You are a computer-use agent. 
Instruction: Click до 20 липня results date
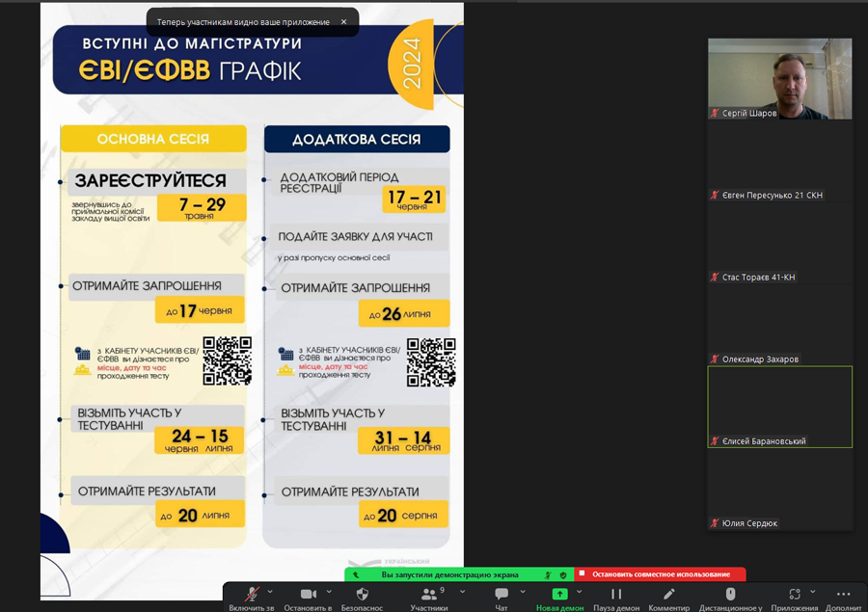(x=200, y=515)
